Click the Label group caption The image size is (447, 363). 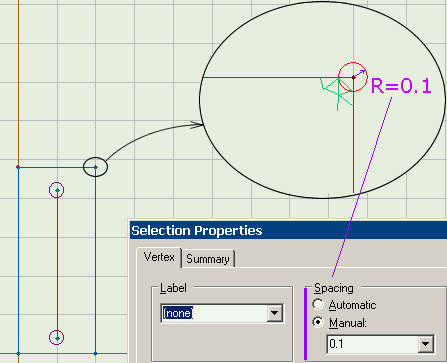tap(173, 288)
